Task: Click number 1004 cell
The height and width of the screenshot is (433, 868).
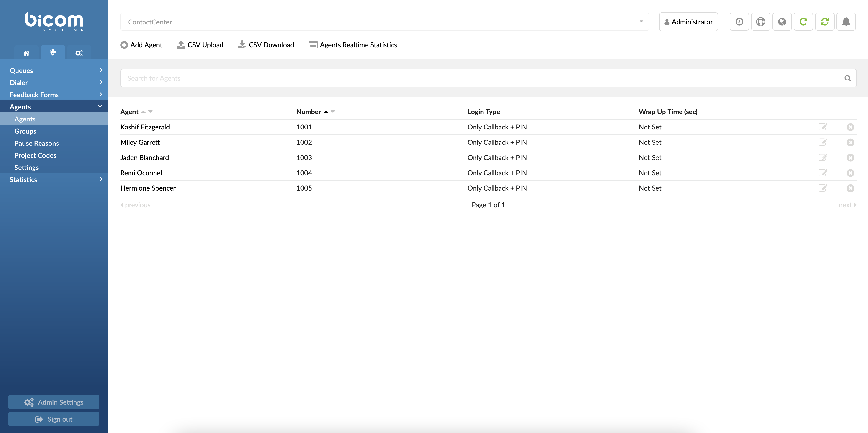Action: (x=304, y=173)
